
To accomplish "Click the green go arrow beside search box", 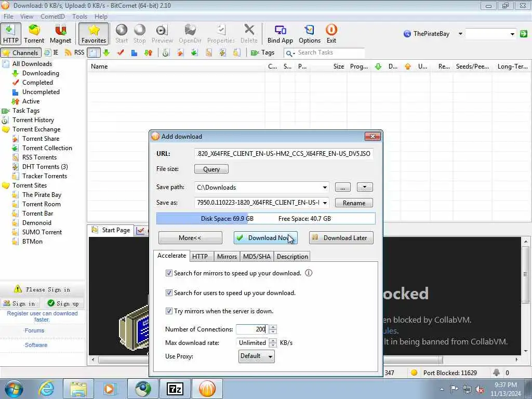I will (x=524, y=34).
